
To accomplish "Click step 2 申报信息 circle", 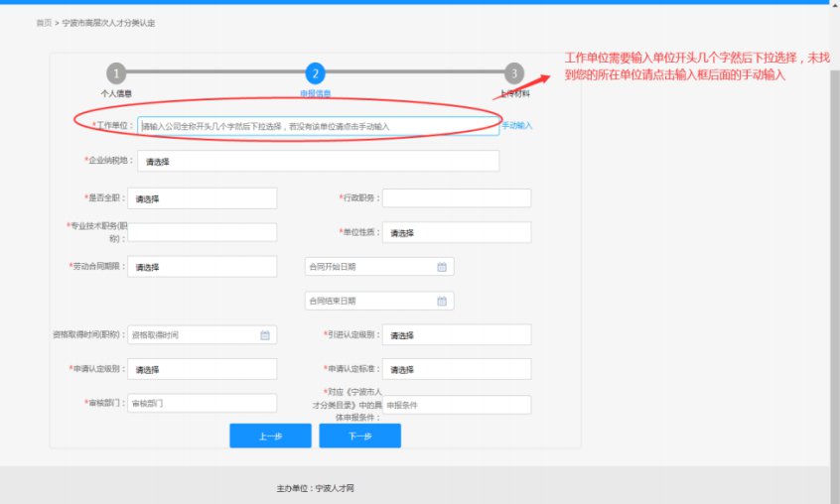I will click(x=315, y=73).
